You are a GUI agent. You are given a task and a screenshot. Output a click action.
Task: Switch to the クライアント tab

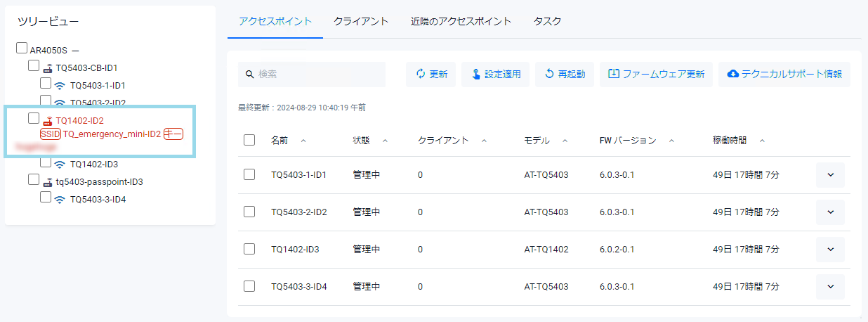[361, 21]
